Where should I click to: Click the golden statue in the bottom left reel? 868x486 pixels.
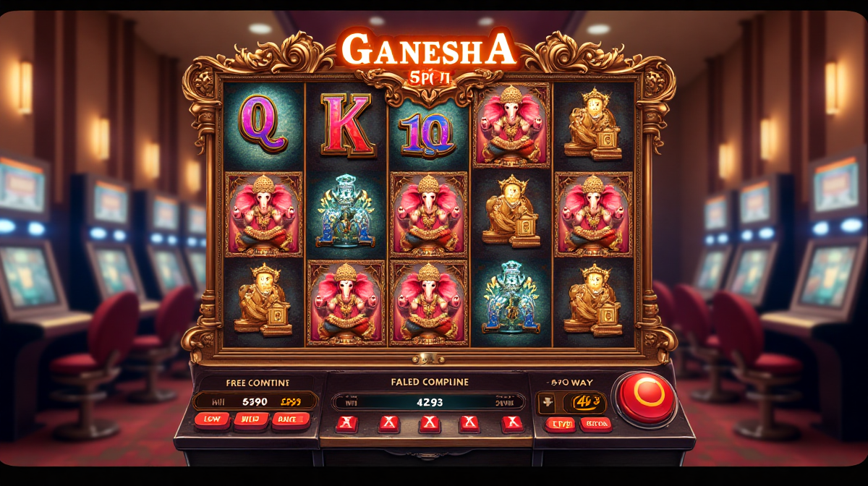(264, 299)
